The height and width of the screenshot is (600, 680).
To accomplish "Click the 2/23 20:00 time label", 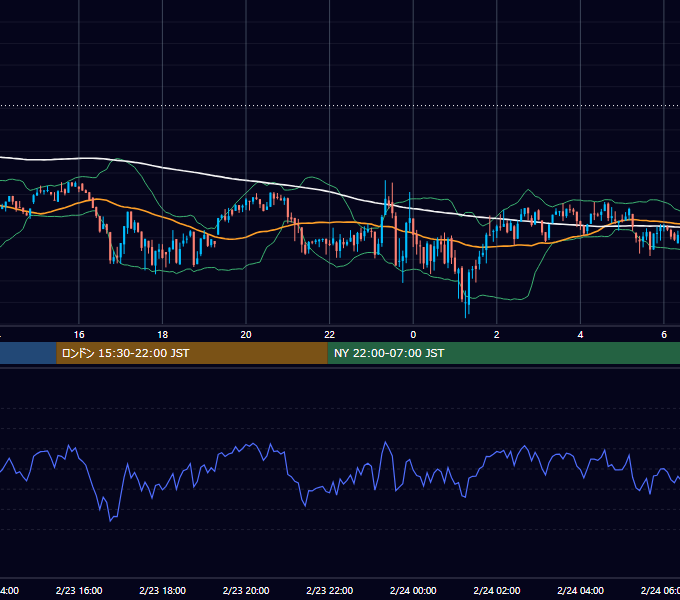I will click(246, 590).
